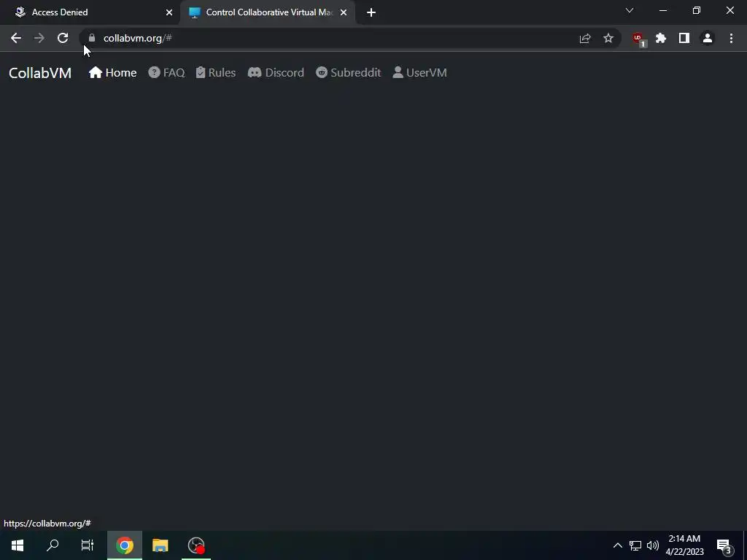
Task: Open the notification center icon
Action: pos(724,545)
